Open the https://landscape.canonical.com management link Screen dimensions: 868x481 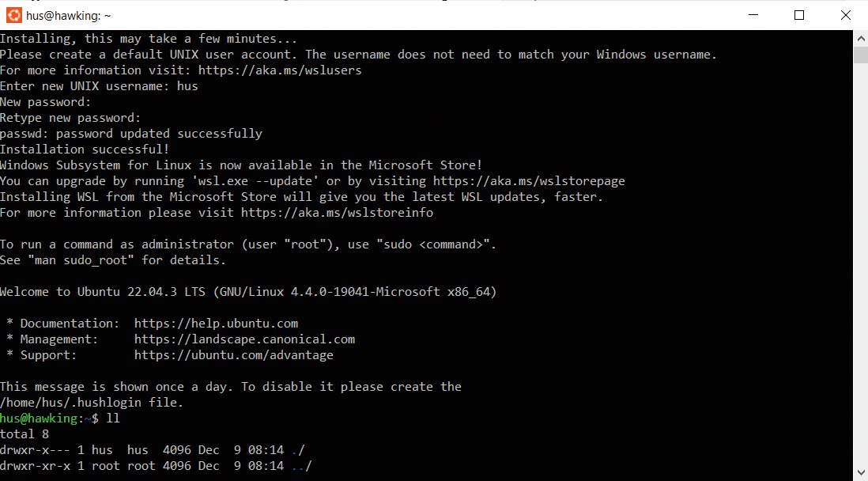tap(244, 339)
